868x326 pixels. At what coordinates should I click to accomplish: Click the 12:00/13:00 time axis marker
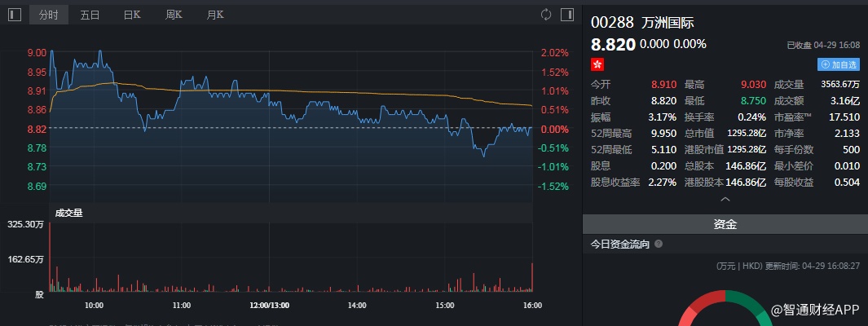coord(269,305)
